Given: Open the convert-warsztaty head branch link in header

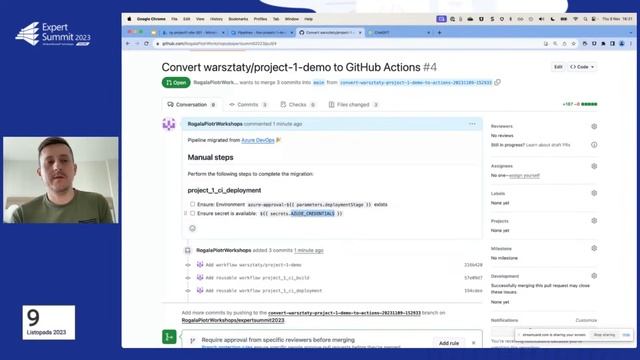Looking at the screenshot, I should click(416, 82).
